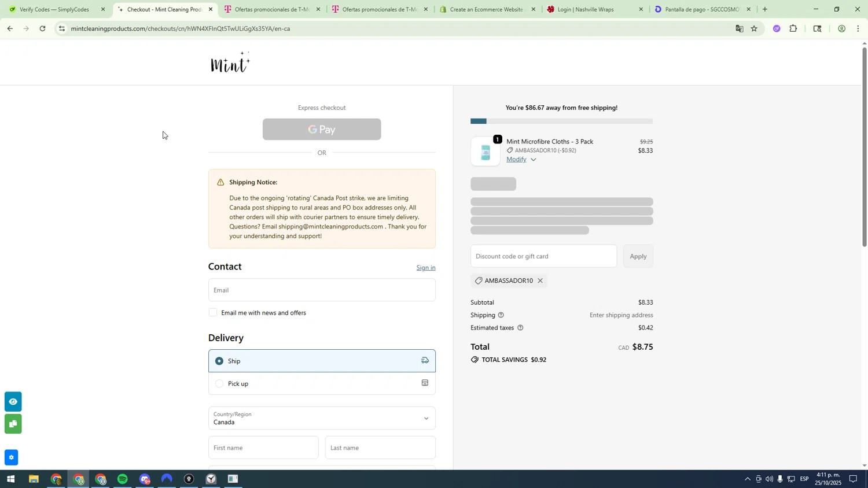Bookmark this page with the star icon
The width and height of the screenshot is (868, 488).
pos(754,28)
